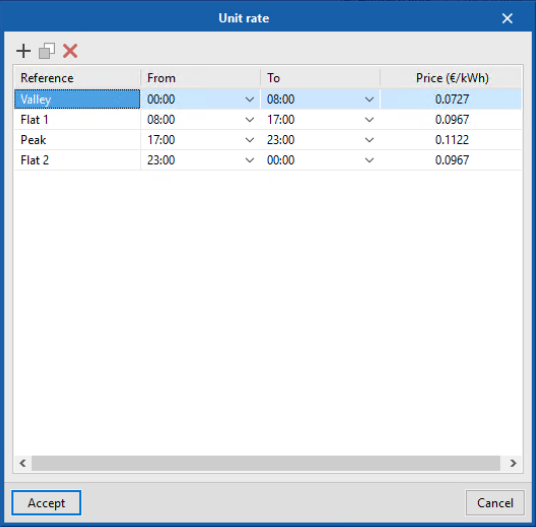Expand the To dropdown for Flat 1
The height and width of the screenshot is (527, 536).
pos(369,120)
